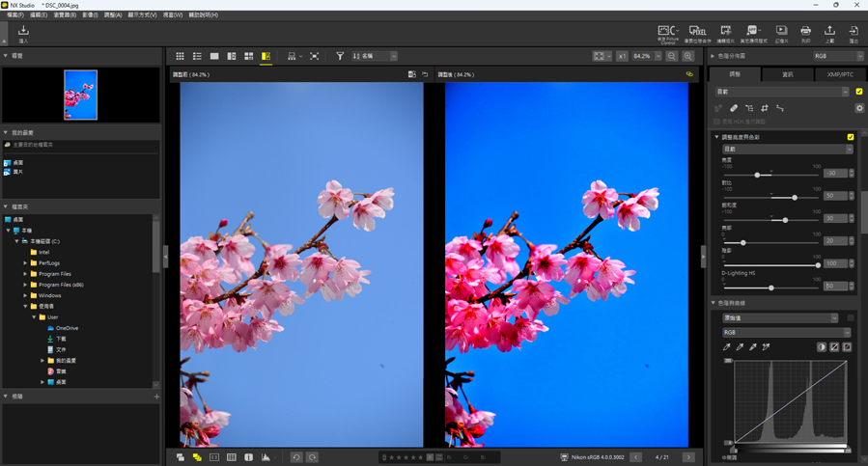
Task: Click the filter funnel icon
Action: pos(340,57)
